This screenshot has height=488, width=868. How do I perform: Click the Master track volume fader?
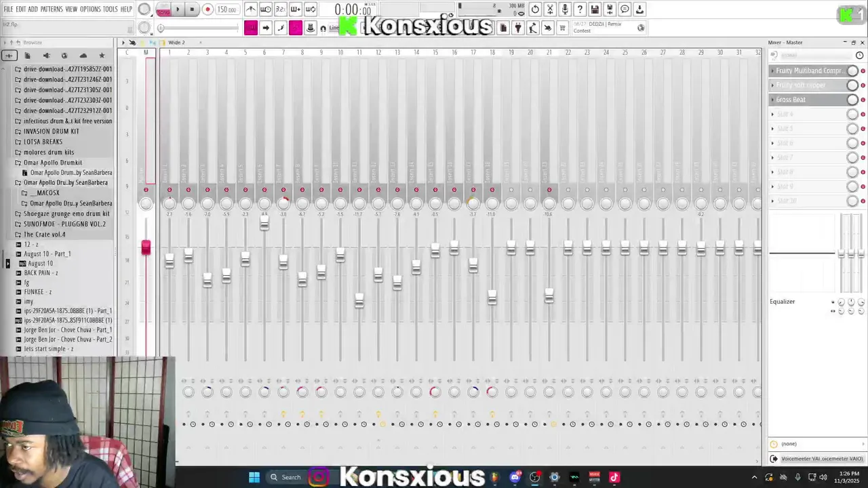pos(146,248)
